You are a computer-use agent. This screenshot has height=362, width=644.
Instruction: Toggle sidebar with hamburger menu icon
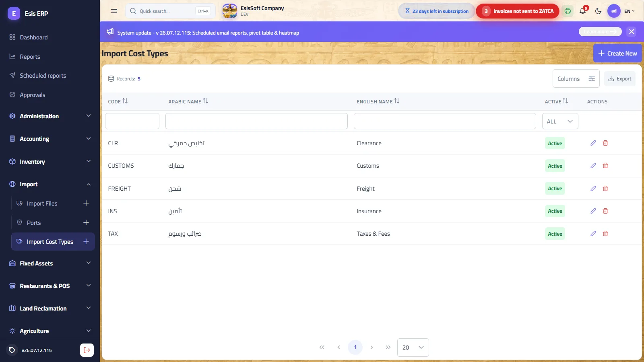click(114, 11)
